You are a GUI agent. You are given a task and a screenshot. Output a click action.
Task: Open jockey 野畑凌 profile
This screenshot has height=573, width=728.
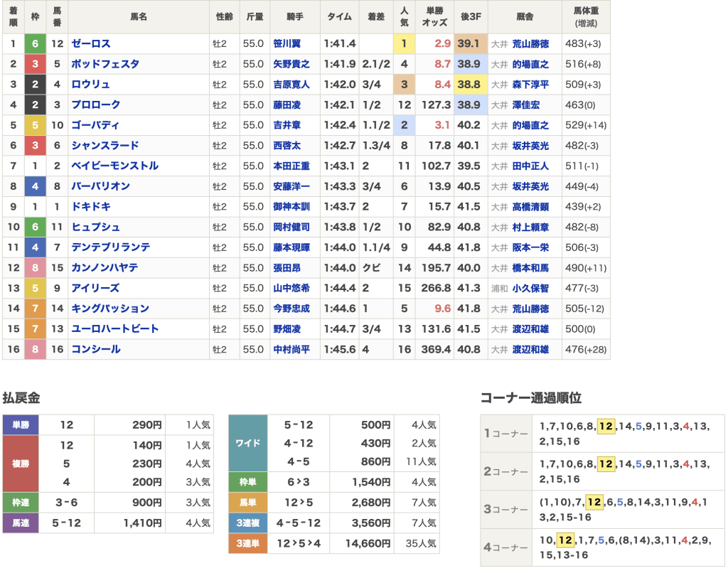pos(287,329)
